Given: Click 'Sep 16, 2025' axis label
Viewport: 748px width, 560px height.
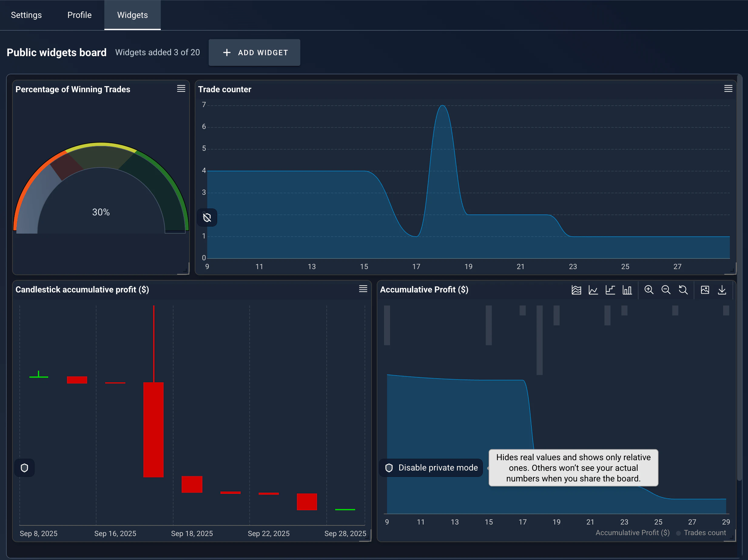Looking at the screenshot, I should 115,533.
